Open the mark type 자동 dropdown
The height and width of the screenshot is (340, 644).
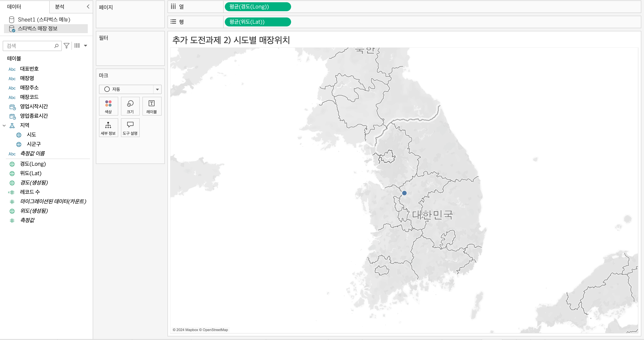tap(157, 89)
